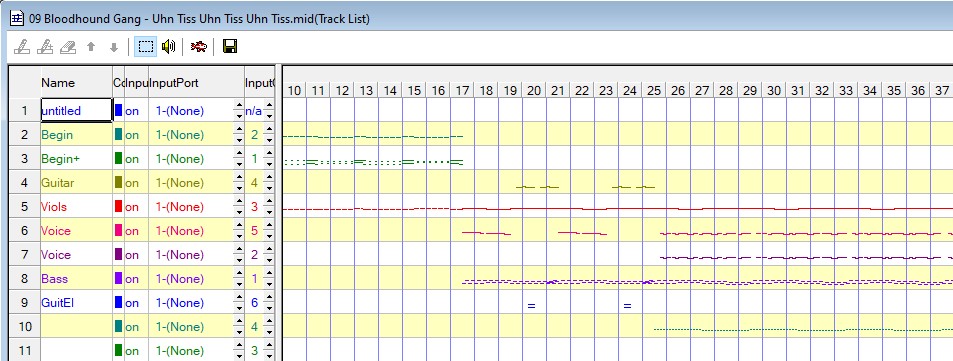The width and height of the screenshot is (953, 361).
Task: Click the pencil-plus add tool
Action: point(45,47)
